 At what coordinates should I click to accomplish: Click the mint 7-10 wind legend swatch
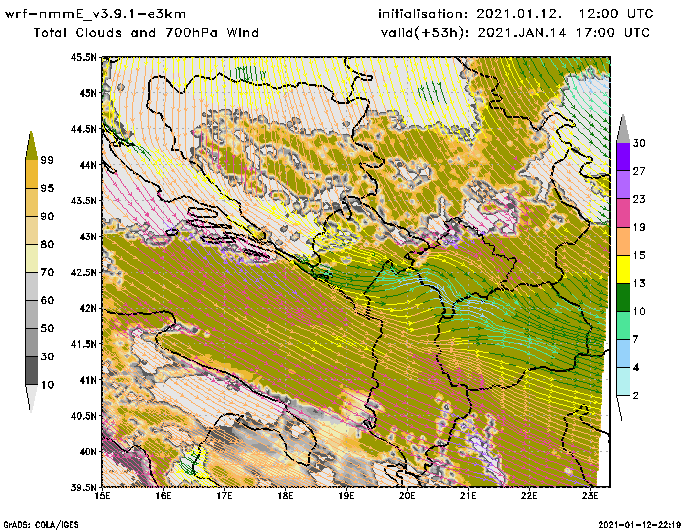pyautogui.click(x=623, y=325)
